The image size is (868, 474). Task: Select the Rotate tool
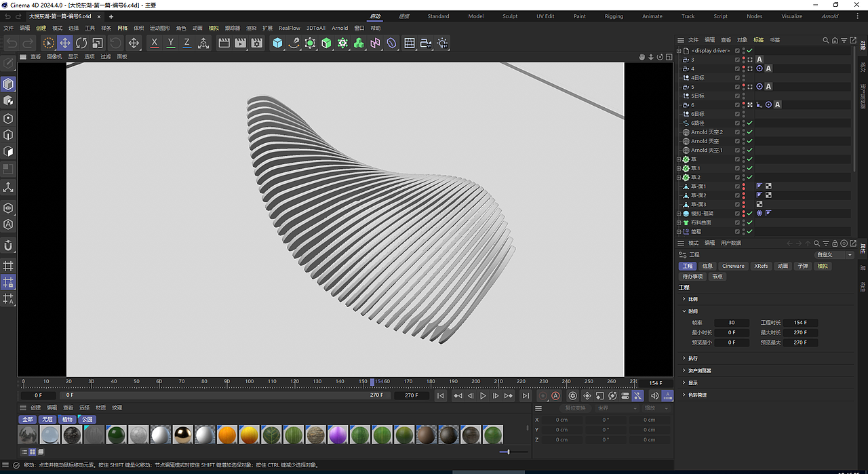[x=81, y=43]
